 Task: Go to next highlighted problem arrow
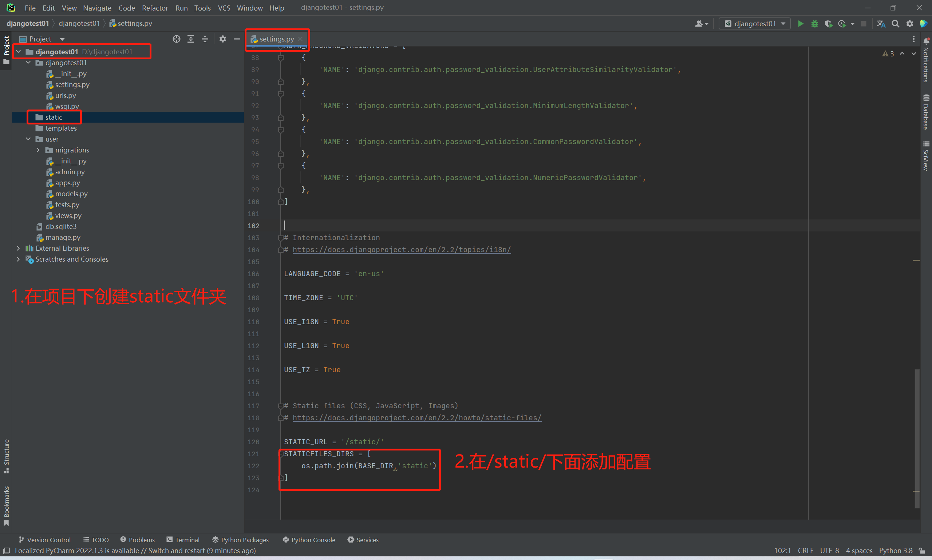pos(914,53)
